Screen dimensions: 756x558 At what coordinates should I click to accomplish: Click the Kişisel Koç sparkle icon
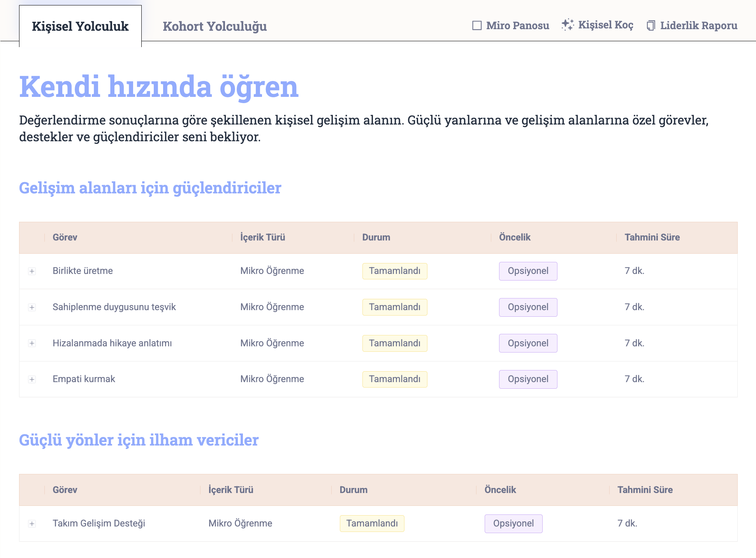pos(568,25)
